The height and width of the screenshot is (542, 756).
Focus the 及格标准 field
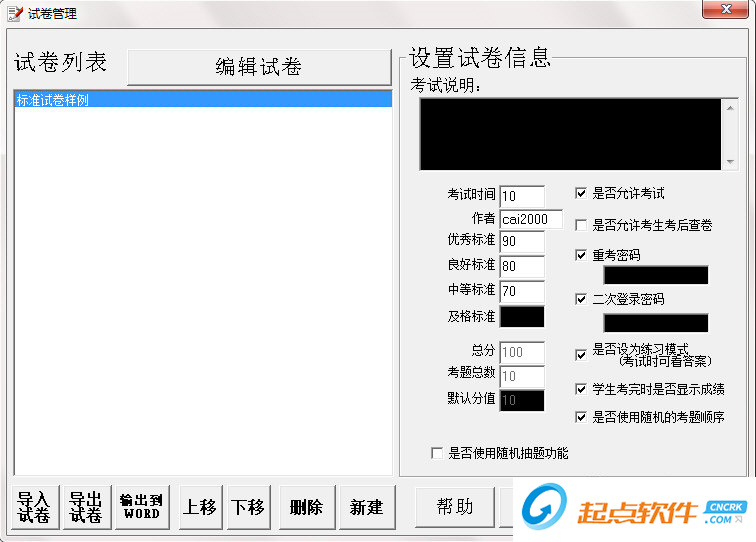pyautogui.click(x=522, y=317)
